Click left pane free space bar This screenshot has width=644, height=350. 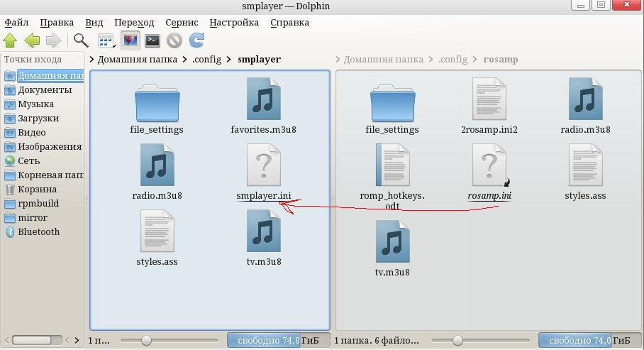[279, 341]
